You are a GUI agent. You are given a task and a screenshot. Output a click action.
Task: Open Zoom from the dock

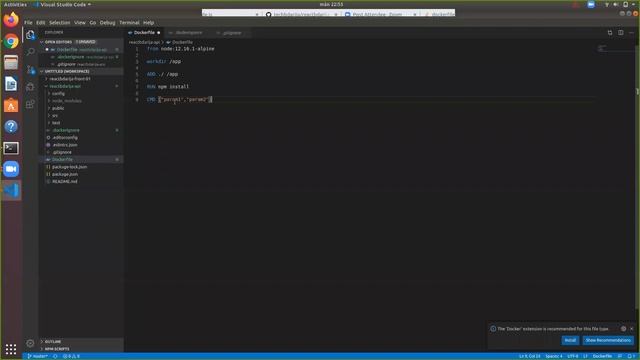pos(11,169)
